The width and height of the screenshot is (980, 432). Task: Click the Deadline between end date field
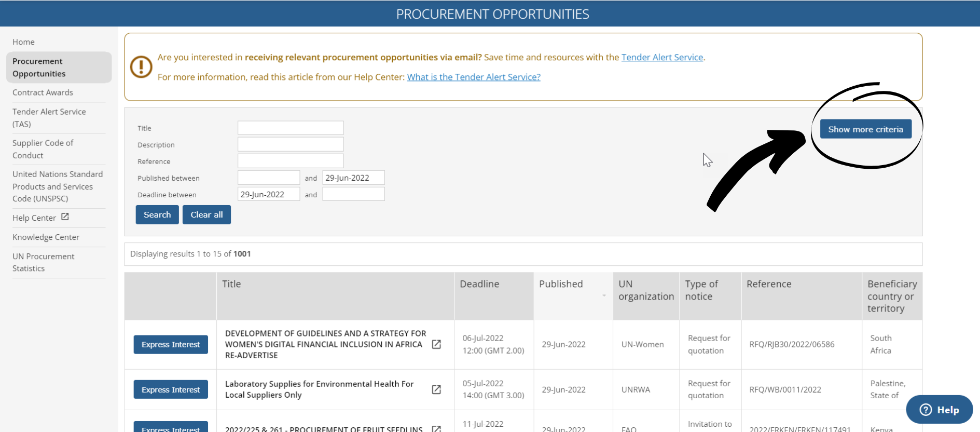(353, 194)
